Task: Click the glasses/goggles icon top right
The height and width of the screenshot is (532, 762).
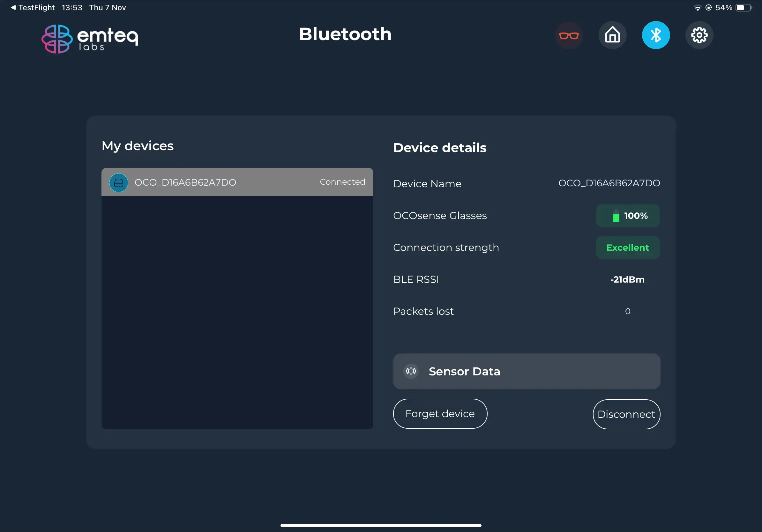Action: pyautogui.click(x=569, y=35)
